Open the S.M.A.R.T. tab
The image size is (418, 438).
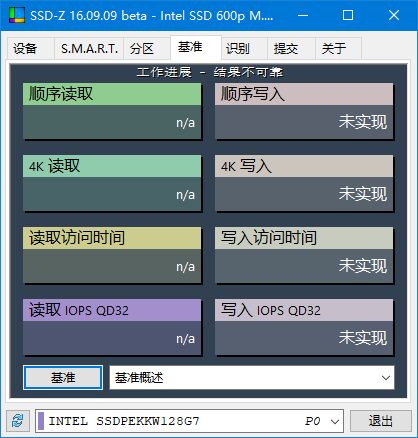tap(89, 49)
